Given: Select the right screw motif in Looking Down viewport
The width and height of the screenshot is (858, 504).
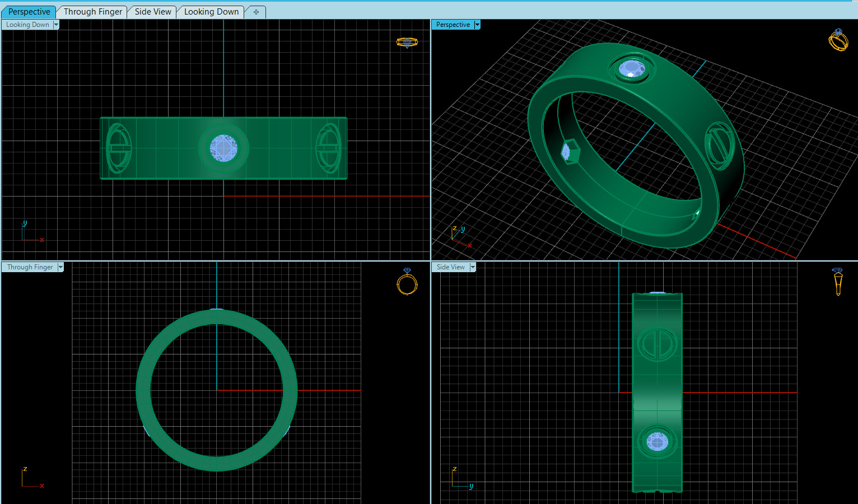Looking at the screenshot, I should [x=328, y=148].
